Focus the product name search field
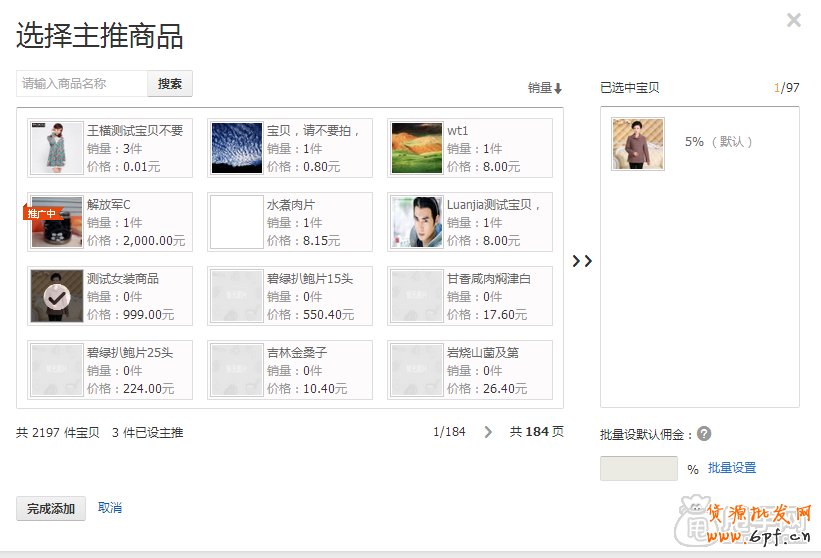This screenshot has width=821, height=558. pyautogui.click(x=82, y=84)
